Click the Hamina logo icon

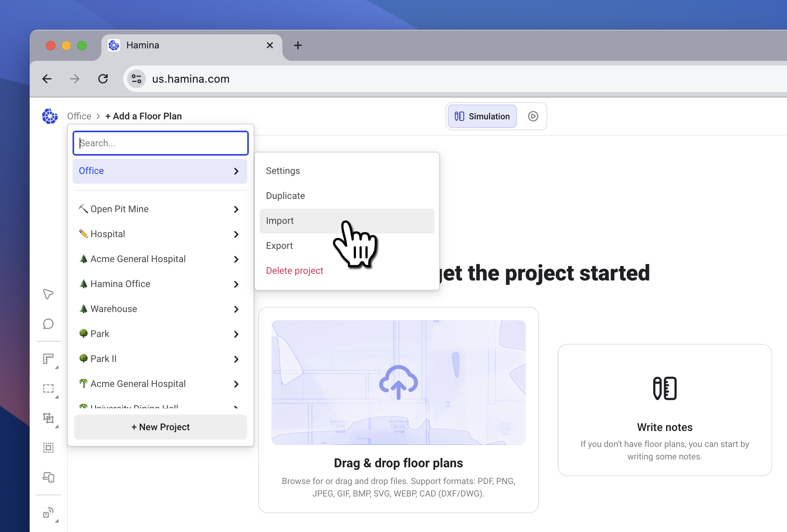click(50, 116)
